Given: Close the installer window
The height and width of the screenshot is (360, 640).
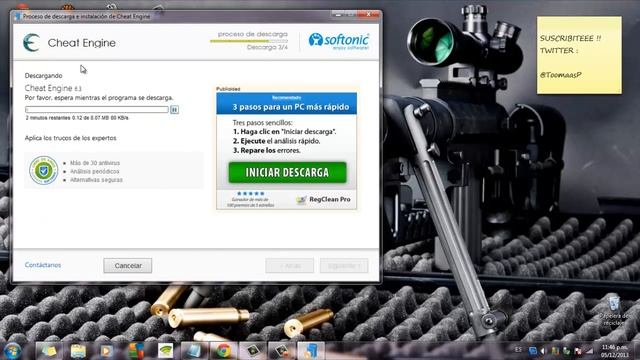Looking at the screenshot, I should (368, 14).
